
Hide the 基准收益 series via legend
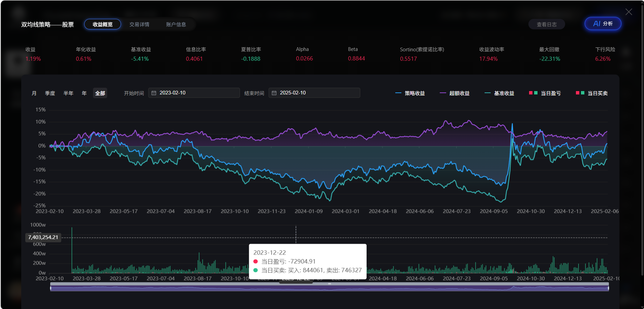tap(499, 93)
